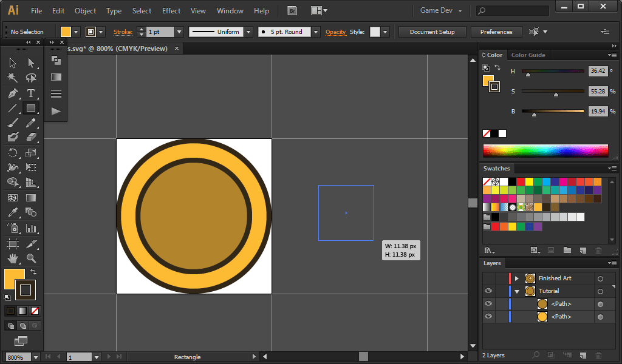Expand the Finished Art layer
The image size is (622, 364).
point(517,278)
